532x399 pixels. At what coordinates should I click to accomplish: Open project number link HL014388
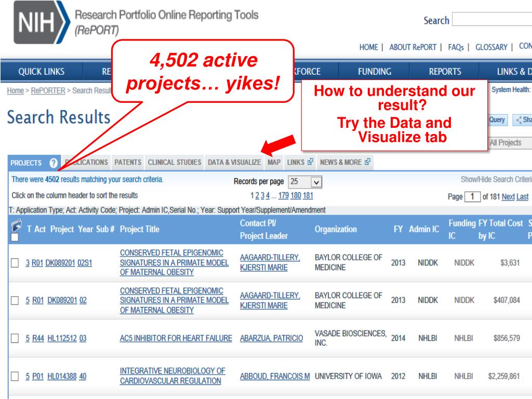62,376
